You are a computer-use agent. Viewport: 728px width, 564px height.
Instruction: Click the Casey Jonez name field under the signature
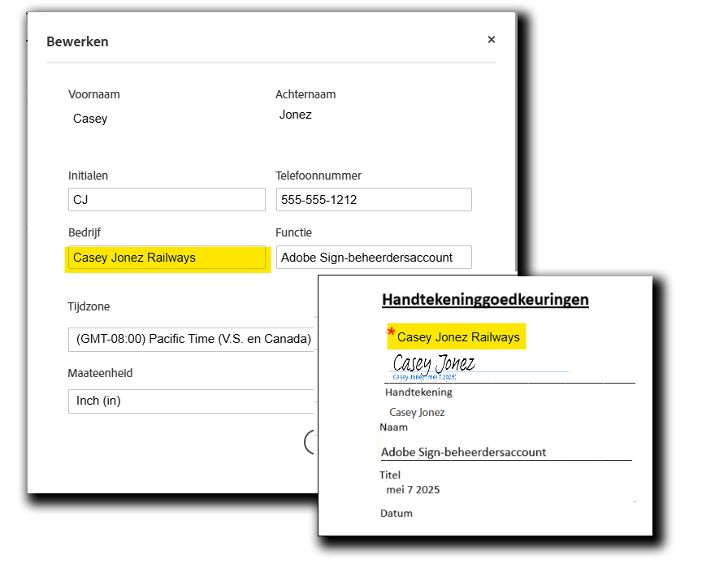[417, 412]
